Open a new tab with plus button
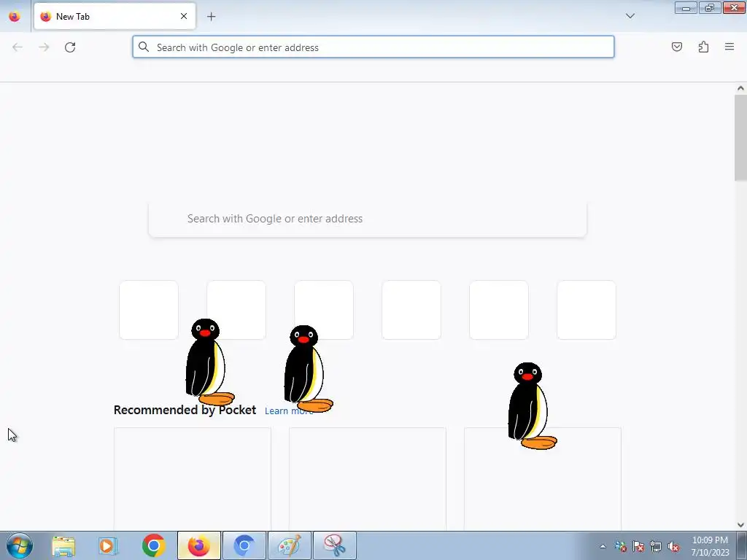The height and width of the screenshot is (560, 747). click(x=211, y=17)
